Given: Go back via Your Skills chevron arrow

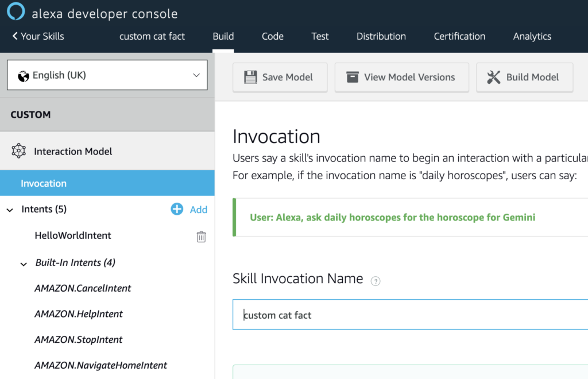Looking at the screenshot, I should point(15,36).
